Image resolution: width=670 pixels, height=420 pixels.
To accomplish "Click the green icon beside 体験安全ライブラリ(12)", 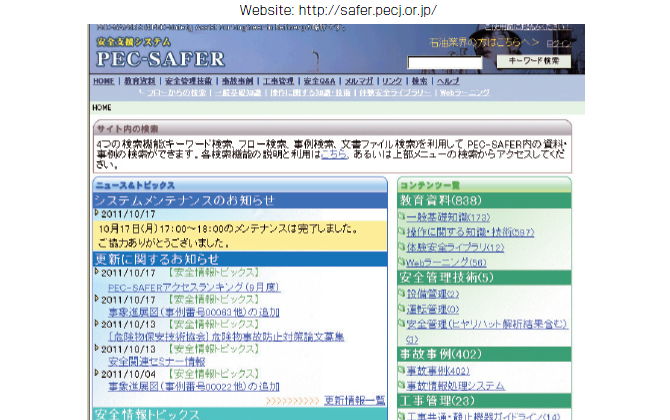I will click(402, 247).
